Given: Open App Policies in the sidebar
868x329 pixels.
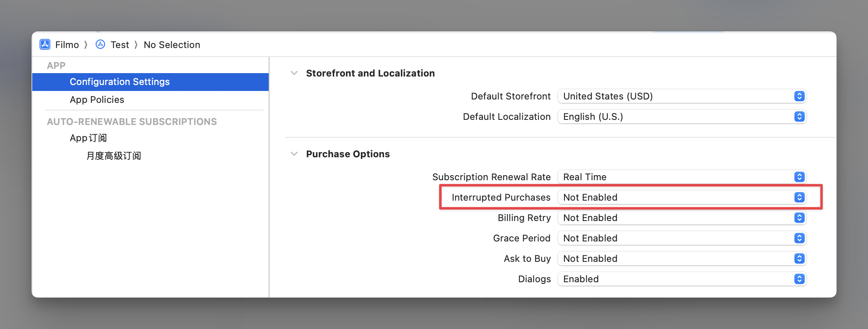Looking at the screenshot, I should coord(97,100).
